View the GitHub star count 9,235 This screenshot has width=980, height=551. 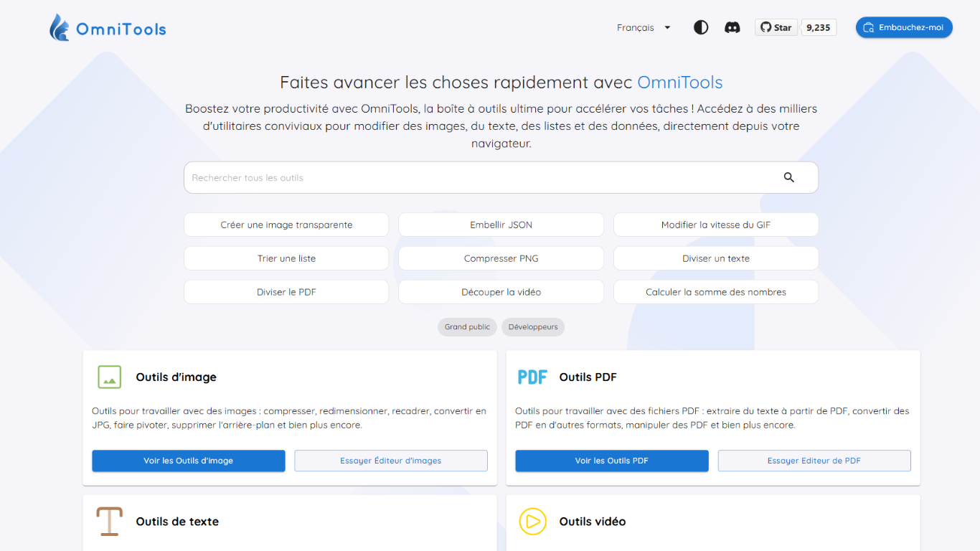click(818, 27)
